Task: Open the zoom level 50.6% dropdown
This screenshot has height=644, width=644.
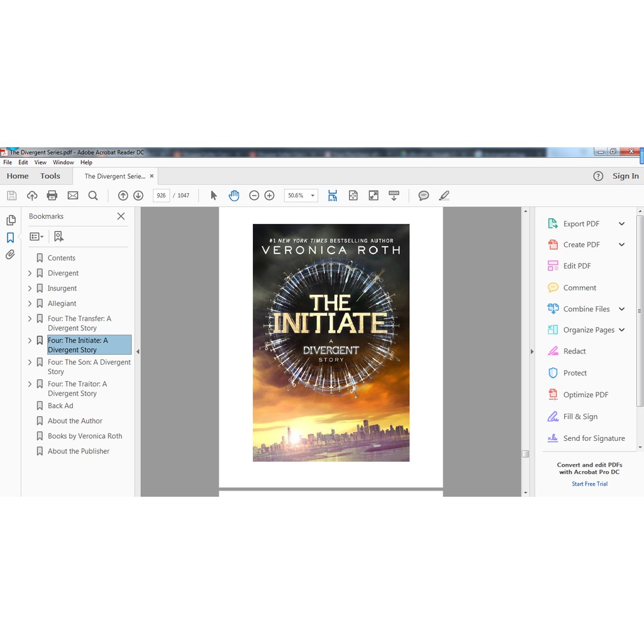Action: pos(313,196)
